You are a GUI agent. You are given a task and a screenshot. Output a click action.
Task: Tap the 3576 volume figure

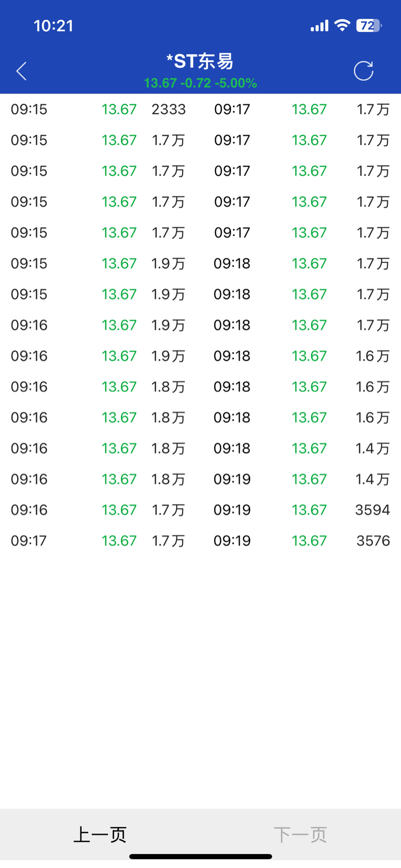coord(373,540)
